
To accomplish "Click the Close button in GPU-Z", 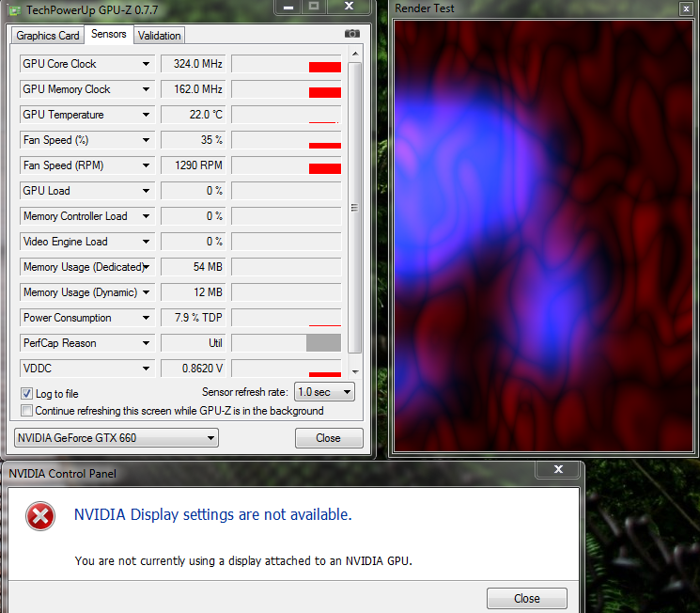I will (x=329, y=438).
